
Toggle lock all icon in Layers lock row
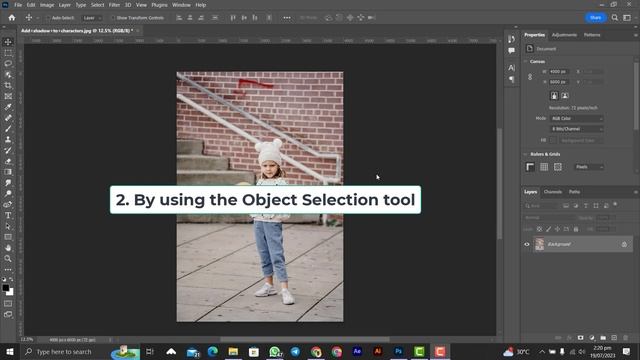point(576,229)
